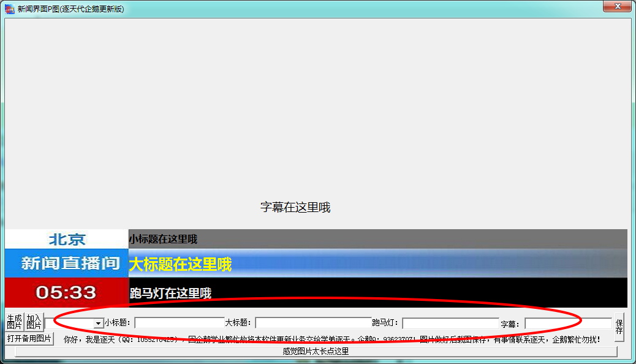Click the 打开备用图片 button
636x364 pixels.
pyautogui.click(x=29, y=338)
